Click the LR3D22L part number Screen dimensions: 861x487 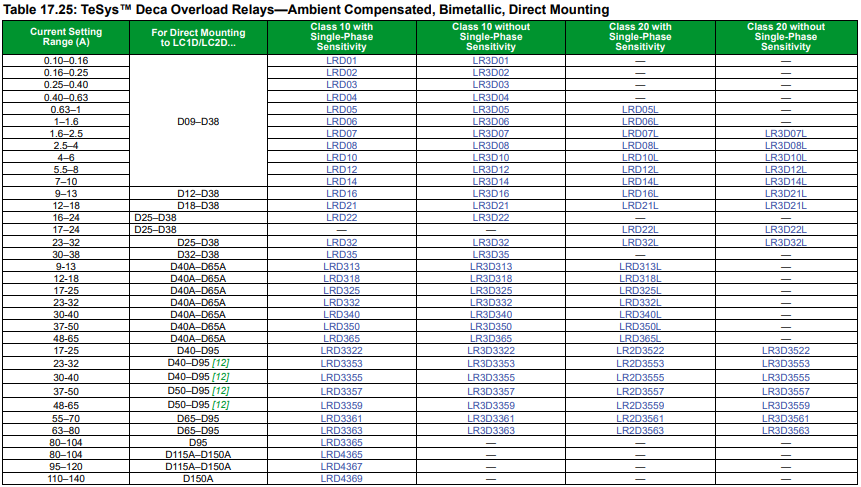click(x=785, y=230)
